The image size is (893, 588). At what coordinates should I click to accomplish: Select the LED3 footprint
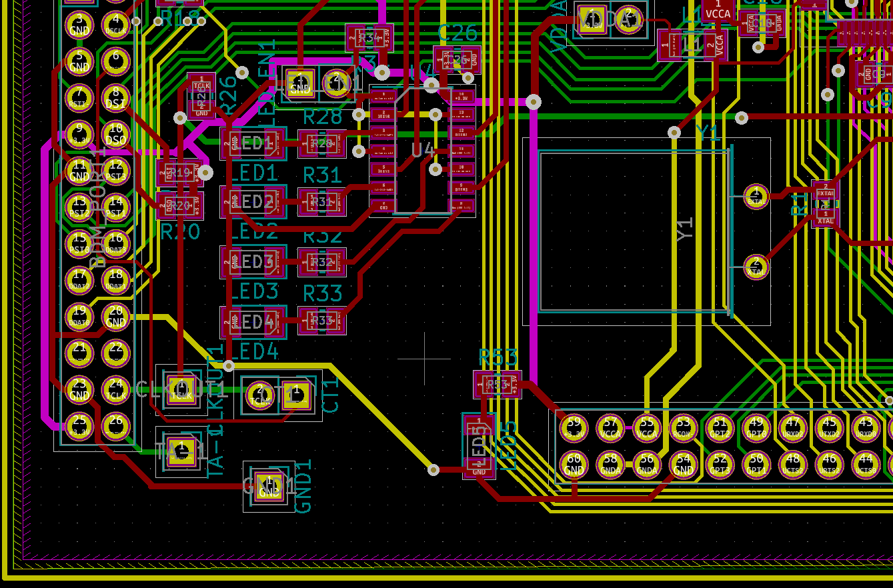(x=253, y=262)
